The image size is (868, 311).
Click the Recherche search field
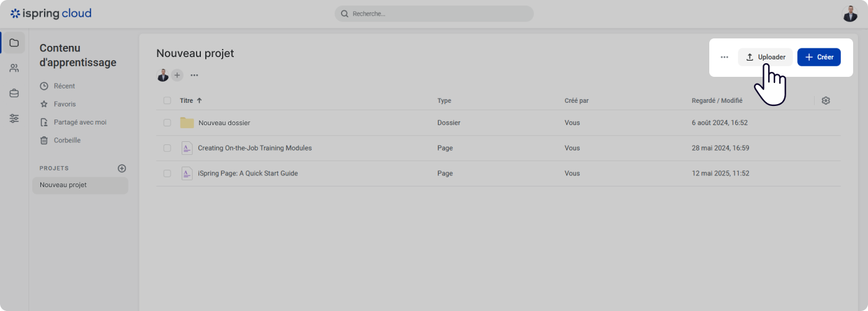tap(434, 14)
